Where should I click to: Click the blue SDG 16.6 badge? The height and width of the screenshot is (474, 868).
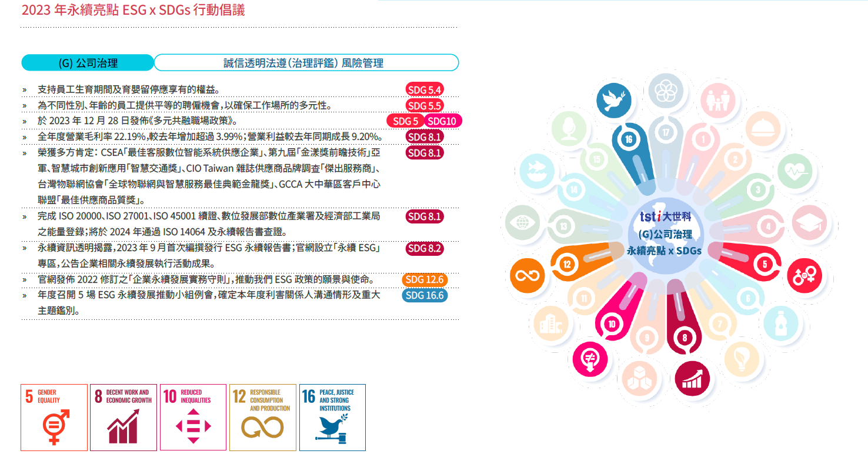click(x=425, y=295)
